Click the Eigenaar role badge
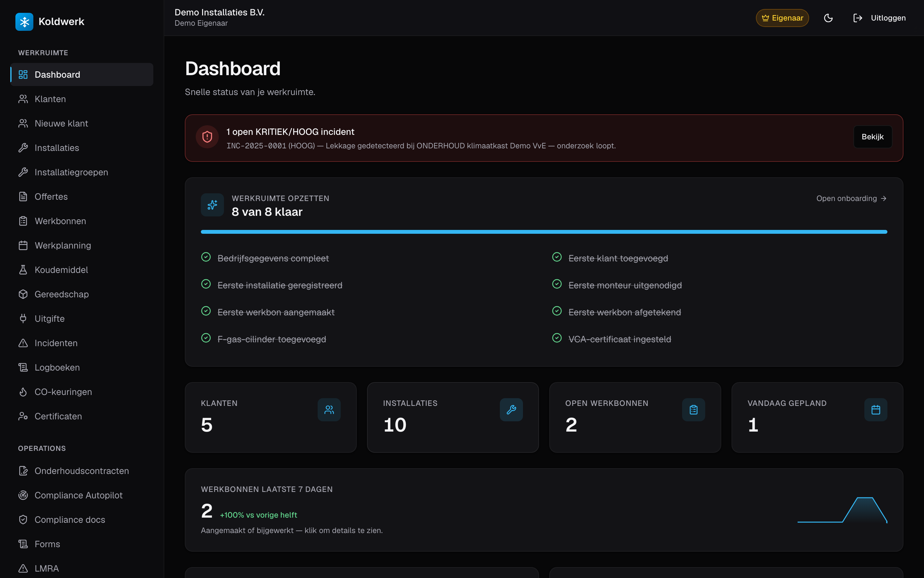924x578 pixels. pos(782,18)
